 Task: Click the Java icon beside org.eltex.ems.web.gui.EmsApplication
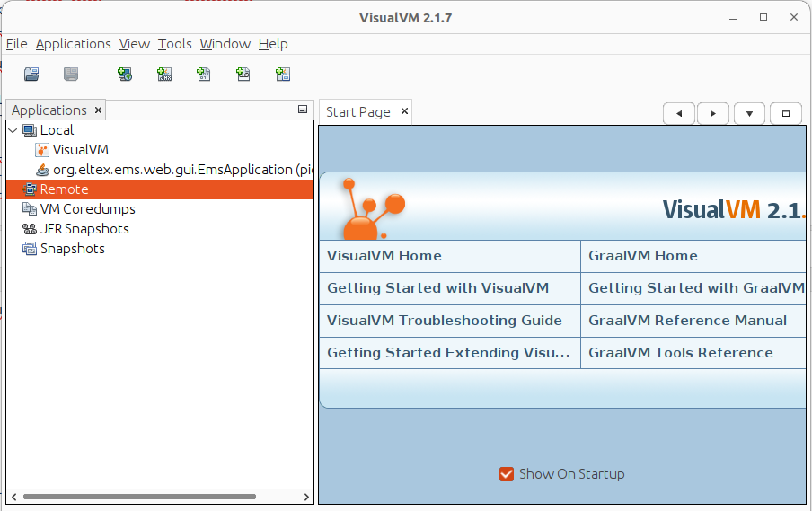click(42, 170)
